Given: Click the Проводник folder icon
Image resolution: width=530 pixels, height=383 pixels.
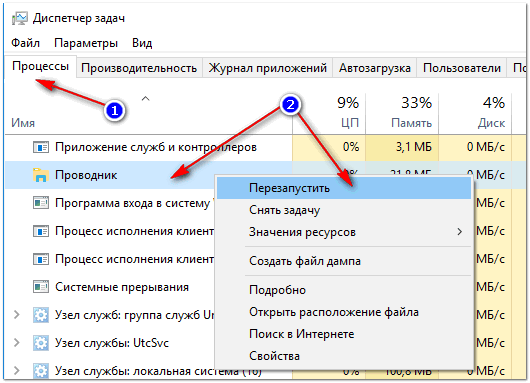Looking at the screenshot, I should [41, 175].
